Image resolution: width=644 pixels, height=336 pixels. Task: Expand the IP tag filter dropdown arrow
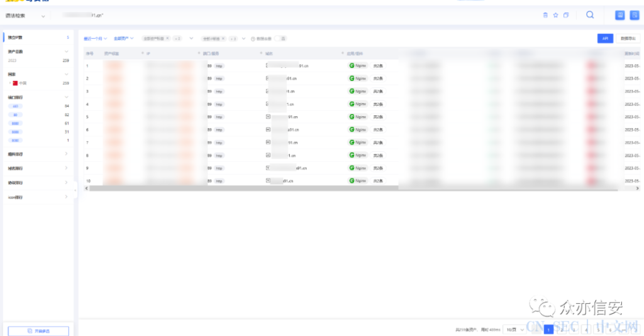(243, 38)
